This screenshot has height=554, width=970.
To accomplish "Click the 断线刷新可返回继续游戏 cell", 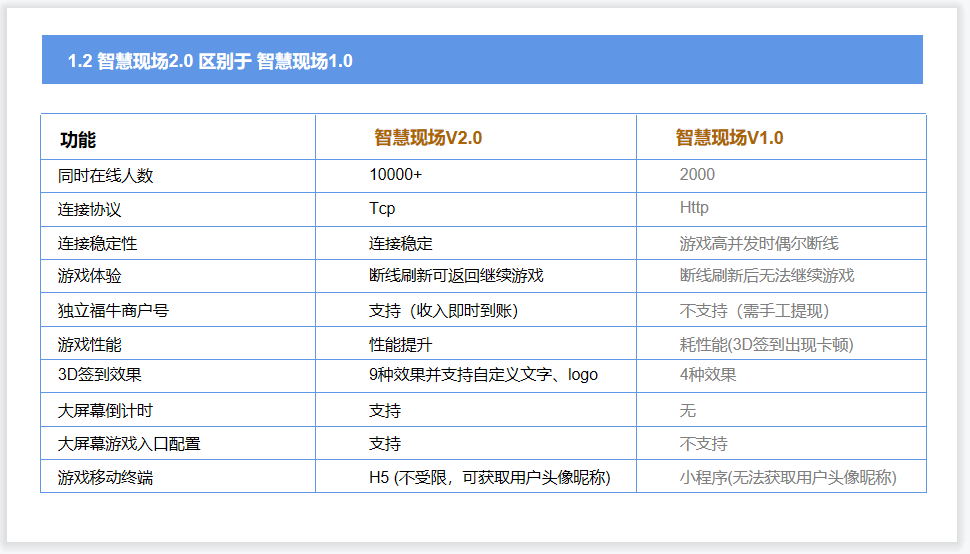I will pos(456,275).
